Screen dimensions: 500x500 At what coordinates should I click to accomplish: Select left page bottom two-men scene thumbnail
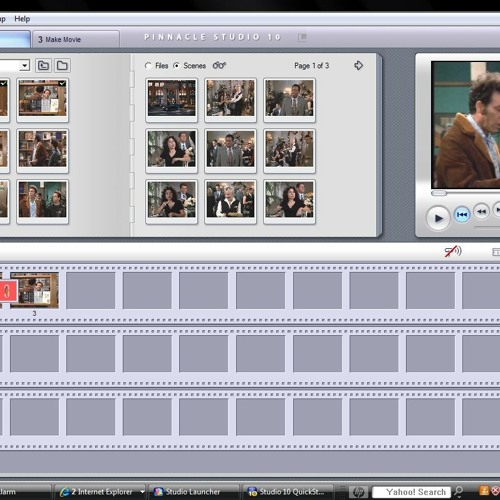click(43, 202)
